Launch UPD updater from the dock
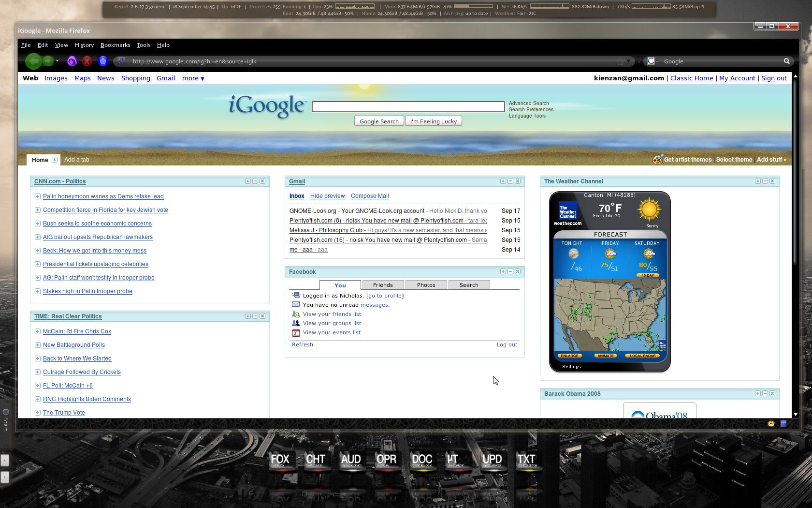The image size is (812, 508). pos(492,460)
